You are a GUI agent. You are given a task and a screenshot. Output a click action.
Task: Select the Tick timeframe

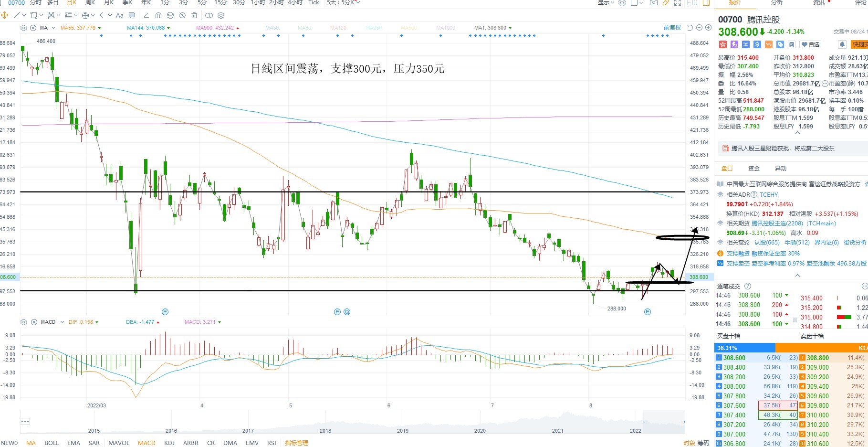click(314, 2)
